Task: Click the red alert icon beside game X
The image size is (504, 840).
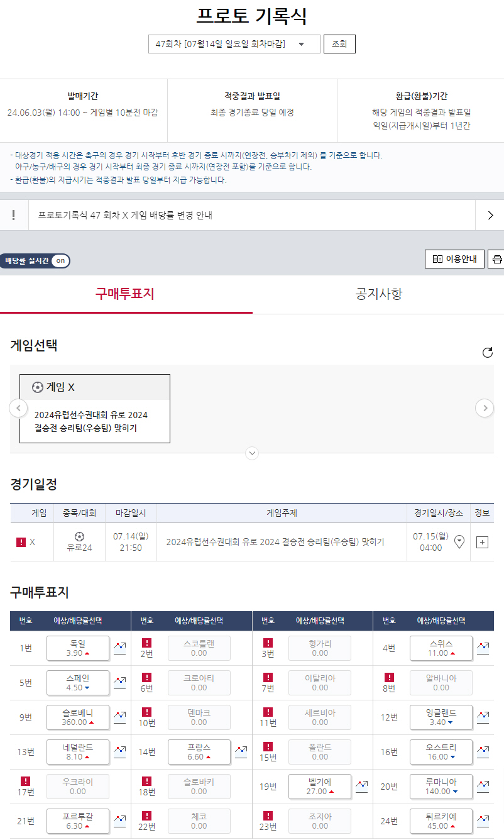Action: [x=21, y=542]
